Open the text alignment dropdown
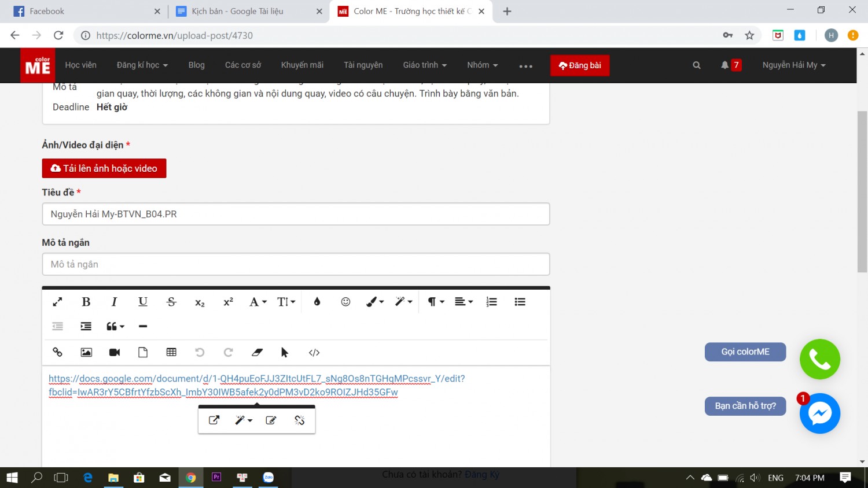868x488 pixels. tap(464, 302)
